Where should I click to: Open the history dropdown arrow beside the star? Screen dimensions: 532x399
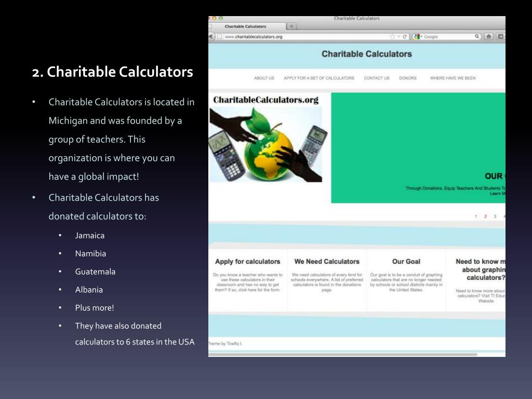(399, 36)
